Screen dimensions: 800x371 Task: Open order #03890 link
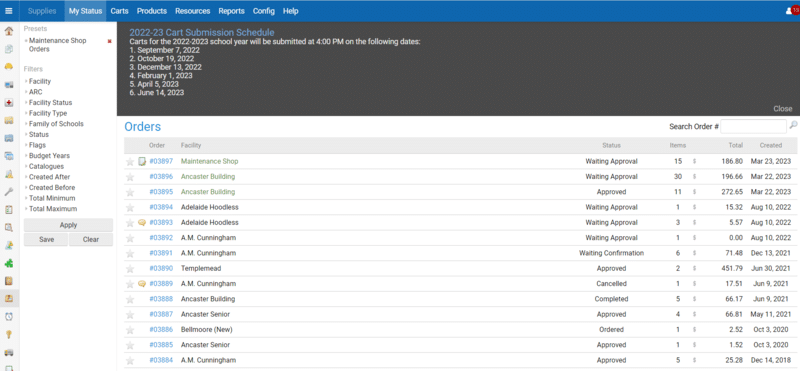coord(161,268)
